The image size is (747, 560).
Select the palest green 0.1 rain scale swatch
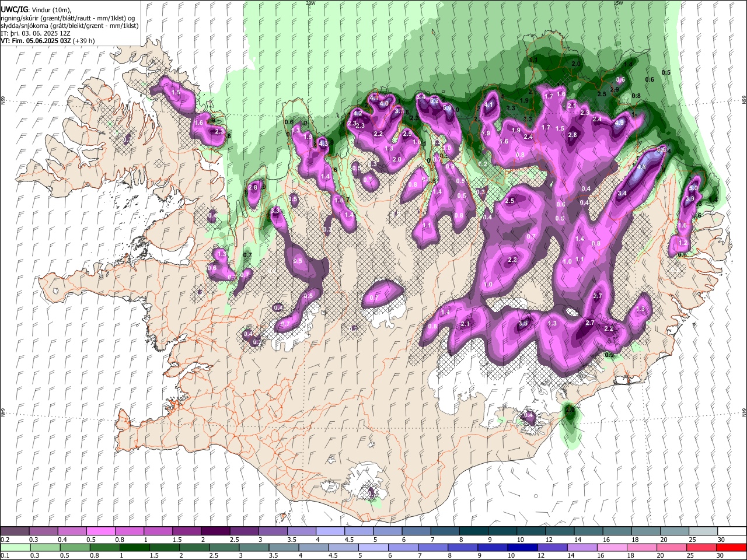point(15,548)
